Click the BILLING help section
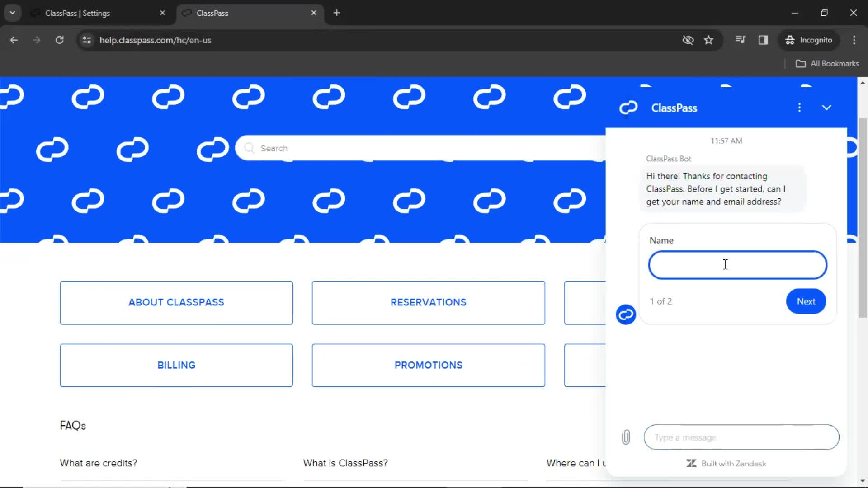 (x=176, y=365)
